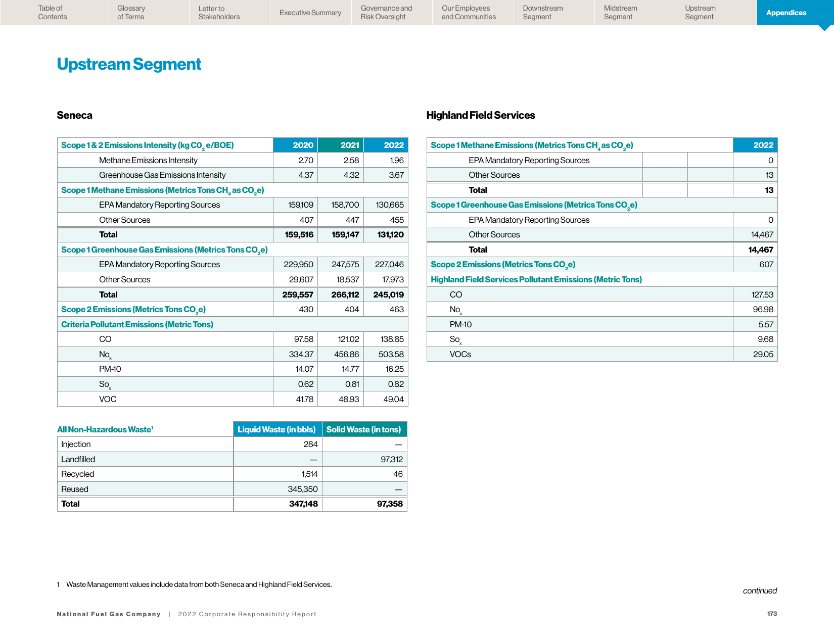This screenshot has width=834, height=644.
Task: Click Seneca Scope 2 Emissions row label
Action: pyautogui.click(x=133, y=310)
